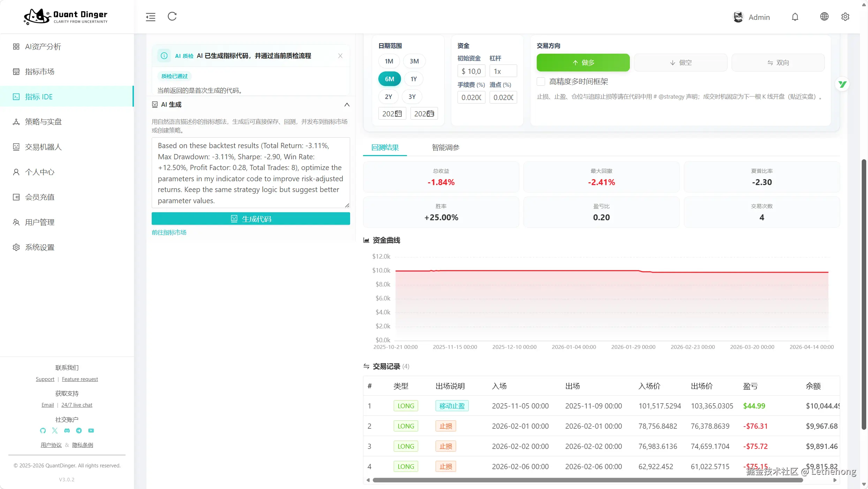868x489 pixels.
Task: Follow the 前往指标市场 link
Action: [x=169, y=232]
